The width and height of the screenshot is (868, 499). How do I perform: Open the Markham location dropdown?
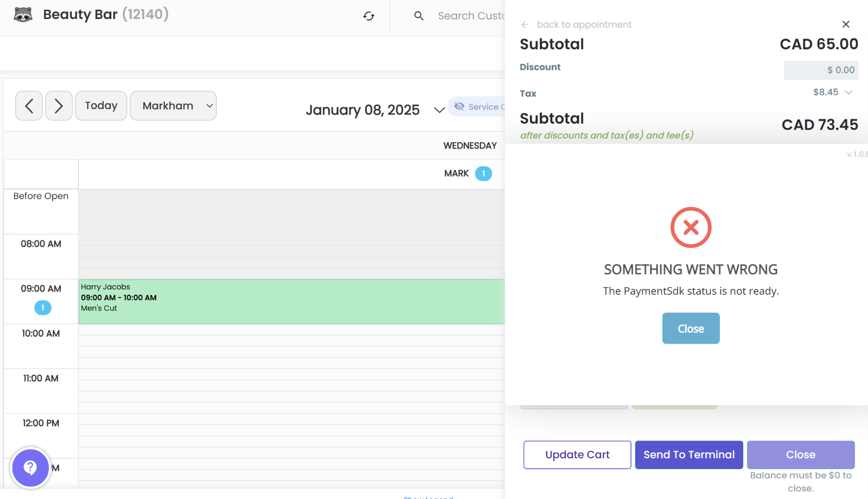173,106
